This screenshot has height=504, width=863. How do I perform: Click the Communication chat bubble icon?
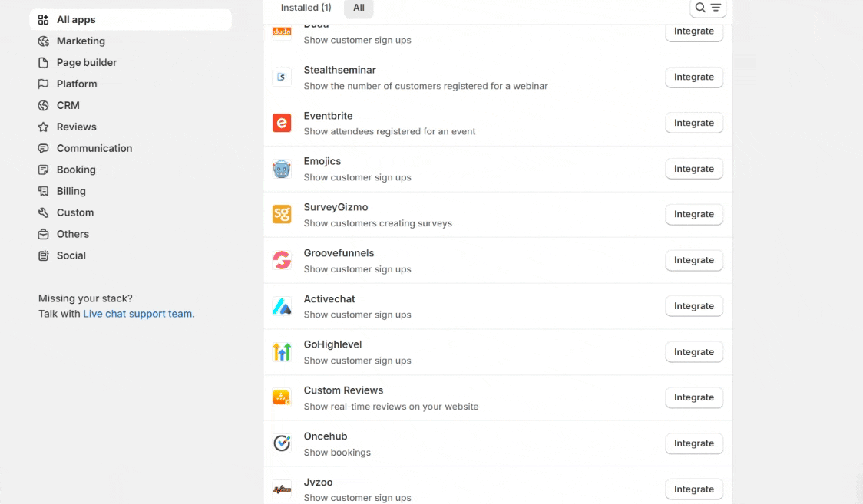(43, 148)
